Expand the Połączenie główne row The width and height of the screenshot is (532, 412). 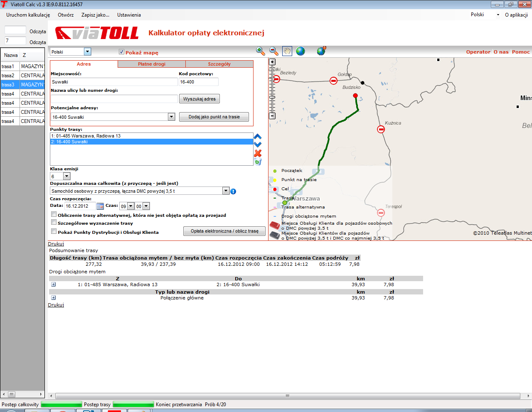pos(53,298)
